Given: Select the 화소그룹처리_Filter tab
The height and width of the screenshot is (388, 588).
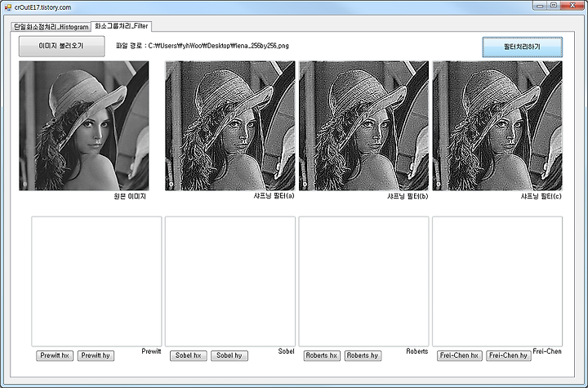Looking at the screenshot, I should click(x=121, y=26).
